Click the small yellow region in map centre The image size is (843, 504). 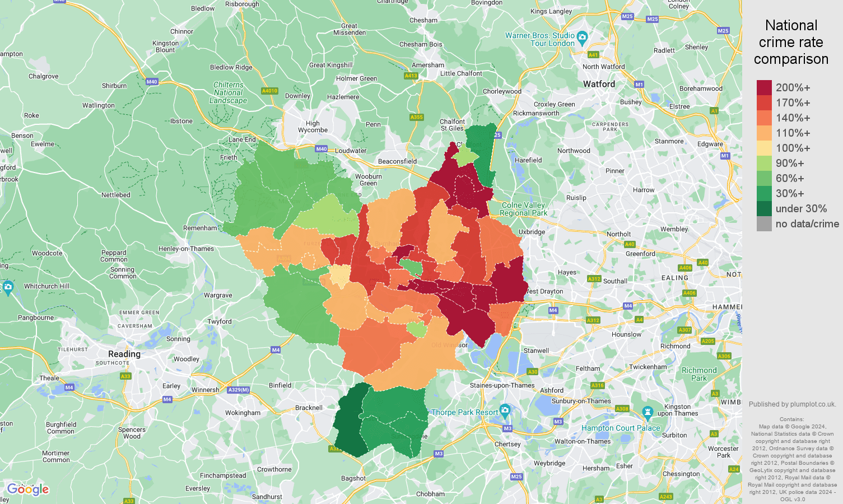(339, 276)
